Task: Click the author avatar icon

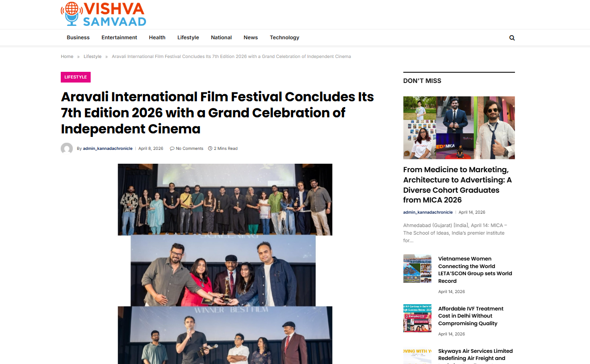Action: pyautogui.click(x=67, y=149)
